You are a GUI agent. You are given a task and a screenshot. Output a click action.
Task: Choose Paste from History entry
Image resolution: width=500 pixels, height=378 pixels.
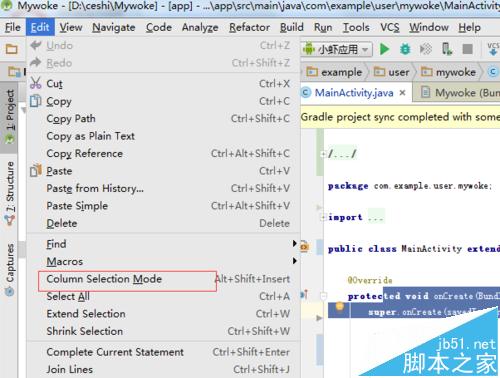pyautogui.click(x=163, y=188)
